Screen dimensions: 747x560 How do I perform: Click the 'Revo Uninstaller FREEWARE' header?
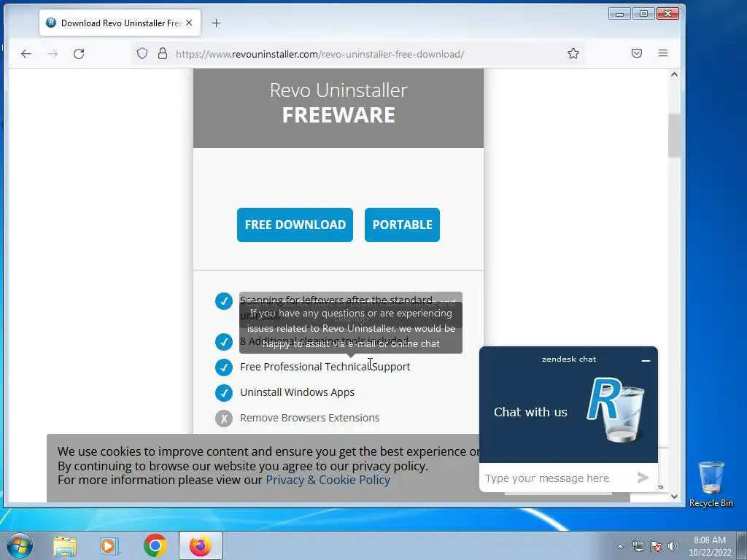click(x=338, y=103)
